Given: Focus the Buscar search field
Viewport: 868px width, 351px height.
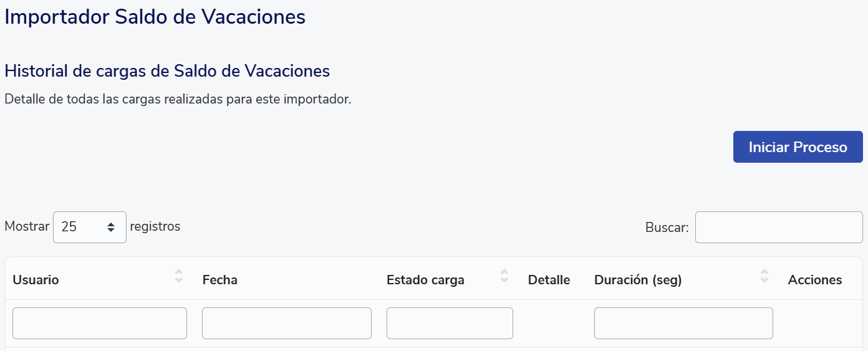Looking at the screenshot, I should 779,228.
